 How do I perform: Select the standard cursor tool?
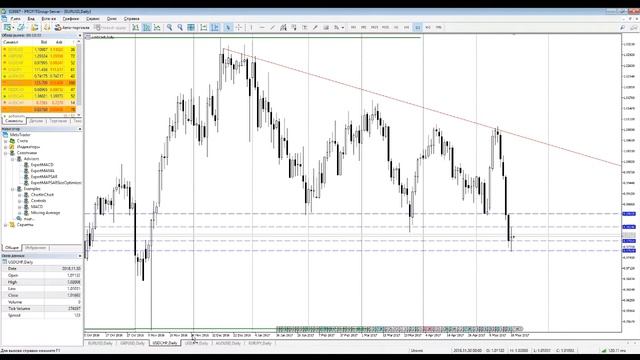[x=228, y=27]
